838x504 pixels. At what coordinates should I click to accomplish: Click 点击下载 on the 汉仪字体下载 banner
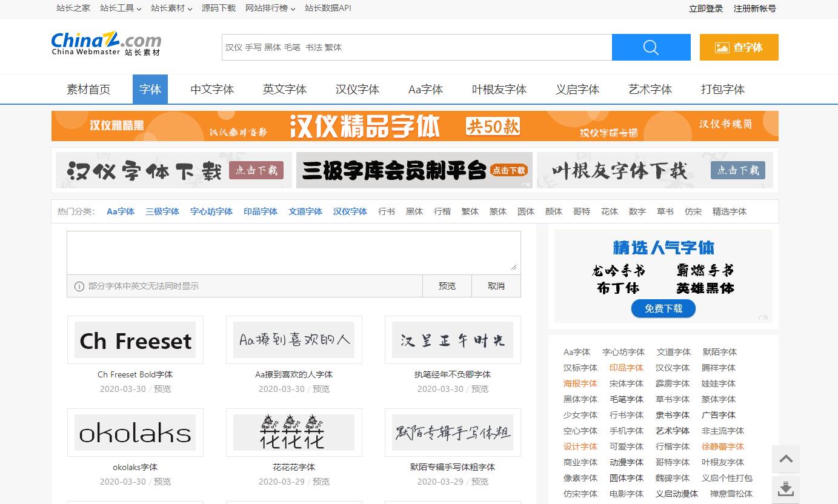[256, 171]
